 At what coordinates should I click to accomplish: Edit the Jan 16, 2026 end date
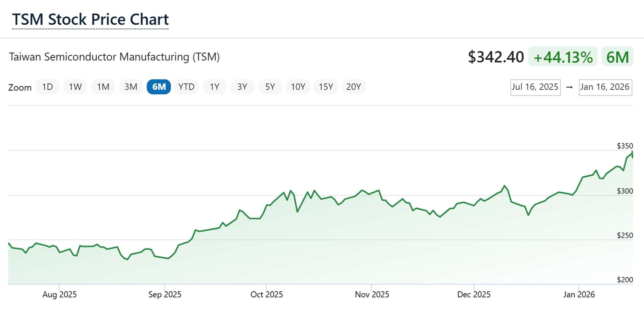[x=605, y=87]
